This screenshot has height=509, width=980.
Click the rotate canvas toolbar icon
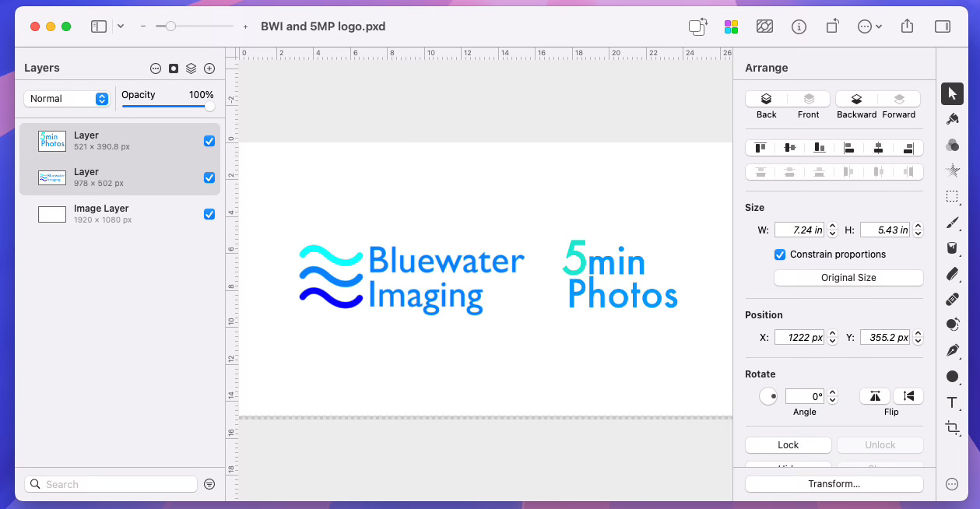click(x=832, y=26)
